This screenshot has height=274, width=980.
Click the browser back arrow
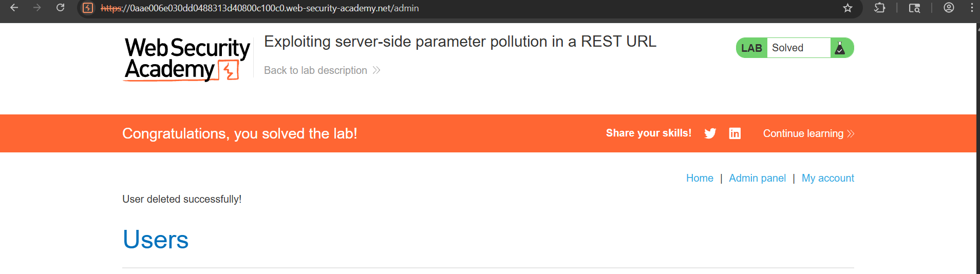pyautogui.click(x=14, y=8)
